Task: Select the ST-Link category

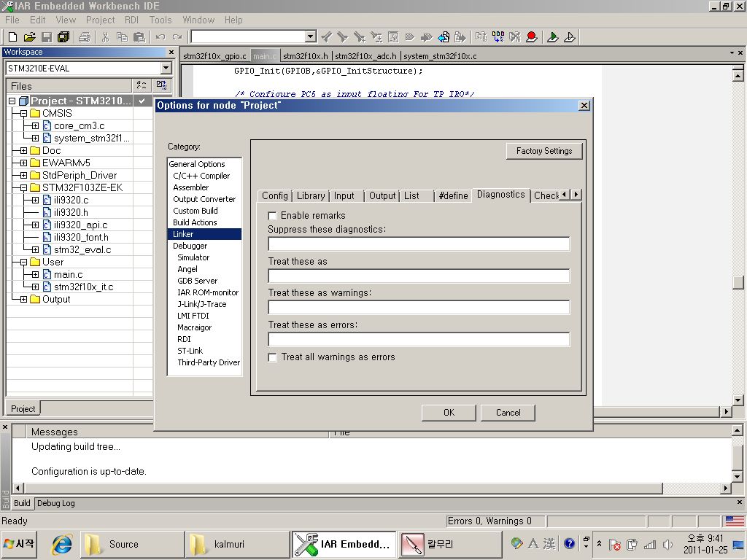Action: pos(190,351)
